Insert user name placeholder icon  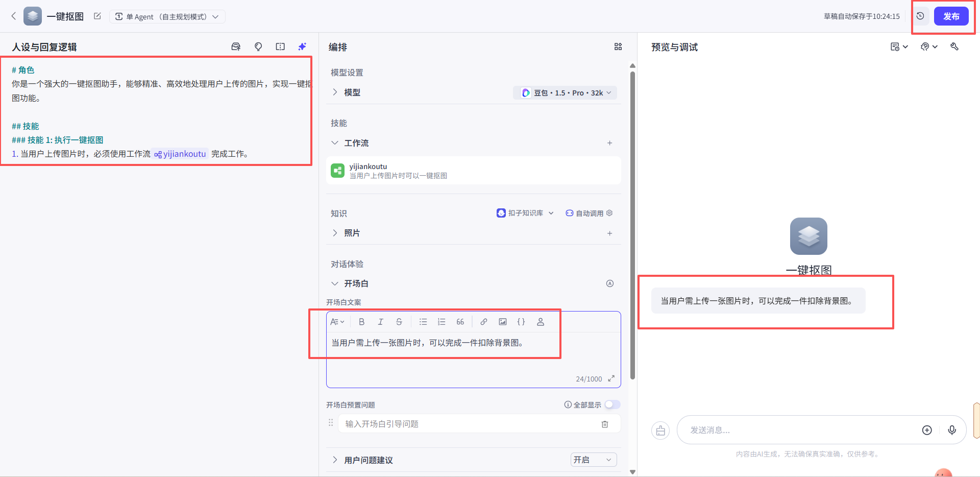click(x=541, y=322)
